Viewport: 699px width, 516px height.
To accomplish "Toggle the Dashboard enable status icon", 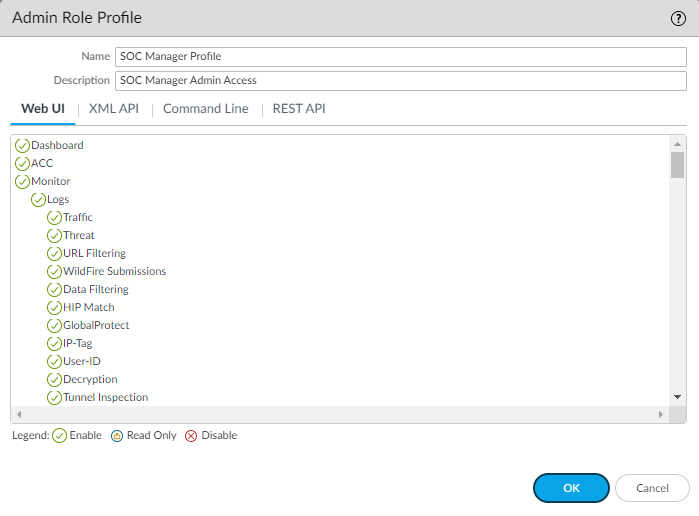I will tap(23, 146).
